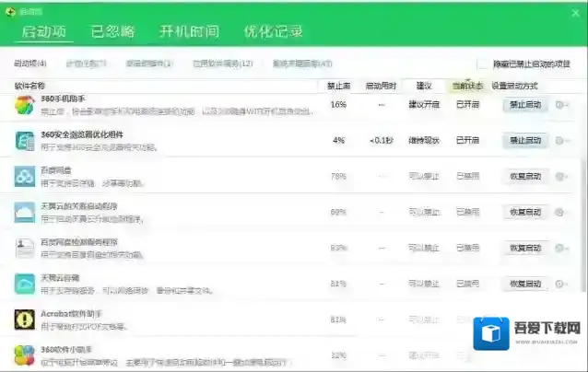Image resolution: width=588 pixels, height=372 pixels.
Task: Click the 360 logo in the title bar
Action: point(10,12)
